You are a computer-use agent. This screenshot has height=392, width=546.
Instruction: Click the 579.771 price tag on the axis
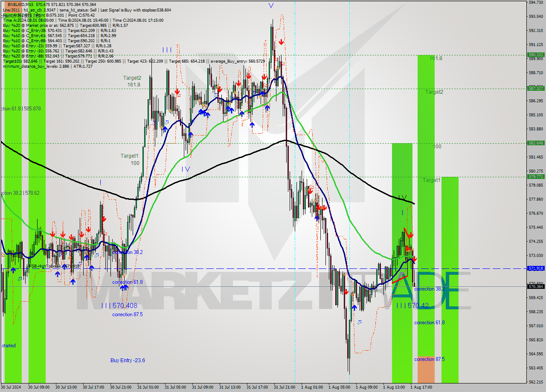536,176
